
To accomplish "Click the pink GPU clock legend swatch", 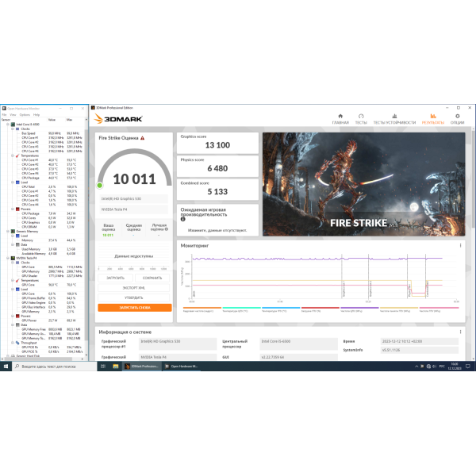I will [439, 308].
